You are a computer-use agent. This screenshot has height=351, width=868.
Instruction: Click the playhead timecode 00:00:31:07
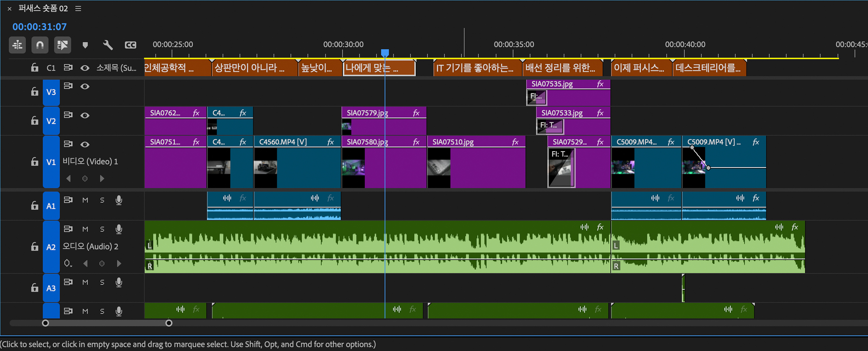tap(39, 27)
